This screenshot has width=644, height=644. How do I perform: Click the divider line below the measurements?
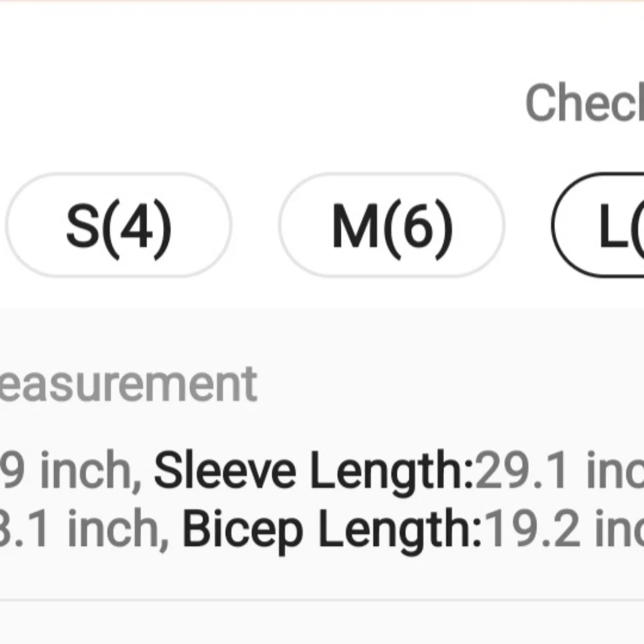(x=322, y=600)
